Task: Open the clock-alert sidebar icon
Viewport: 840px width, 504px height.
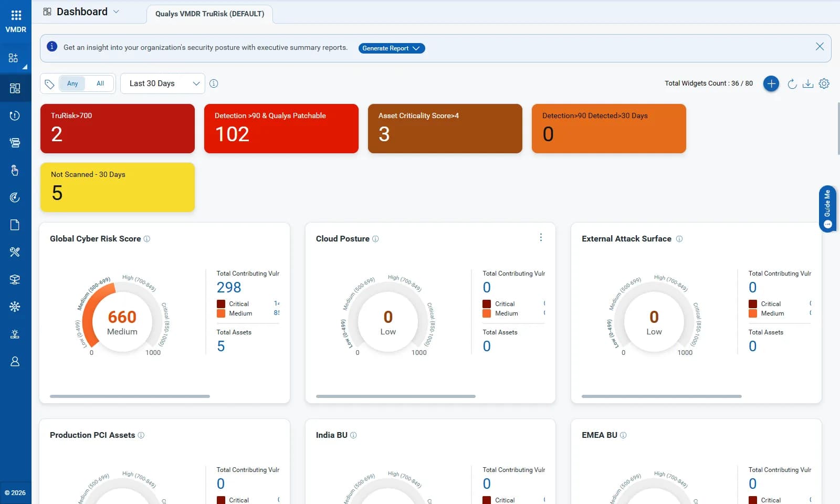Action: (15, 115)
